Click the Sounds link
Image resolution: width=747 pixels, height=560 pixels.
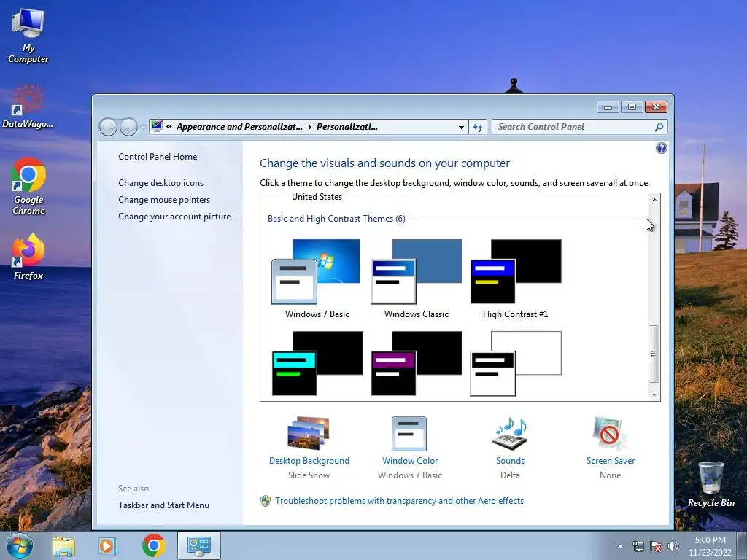pyautogui.click(x=510, y=461)
